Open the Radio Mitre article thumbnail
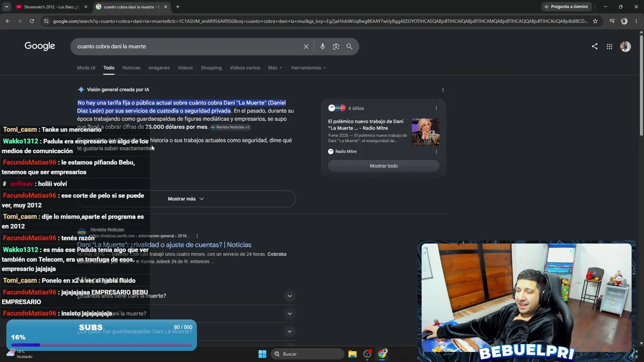644x362 pixels. pos(425,132)
